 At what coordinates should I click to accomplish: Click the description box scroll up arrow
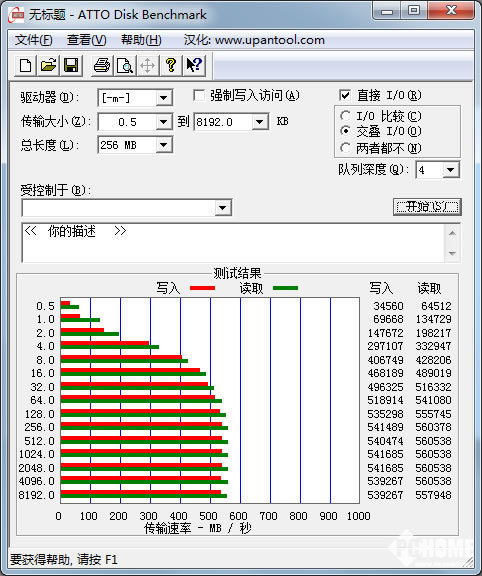tap(452, 233)
